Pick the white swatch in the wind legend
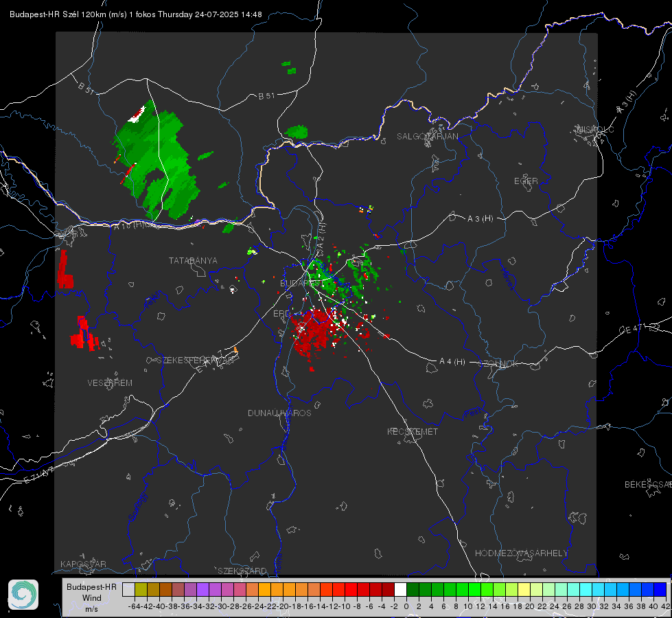This screenshot has width=672, height=618. click(400, 589)
